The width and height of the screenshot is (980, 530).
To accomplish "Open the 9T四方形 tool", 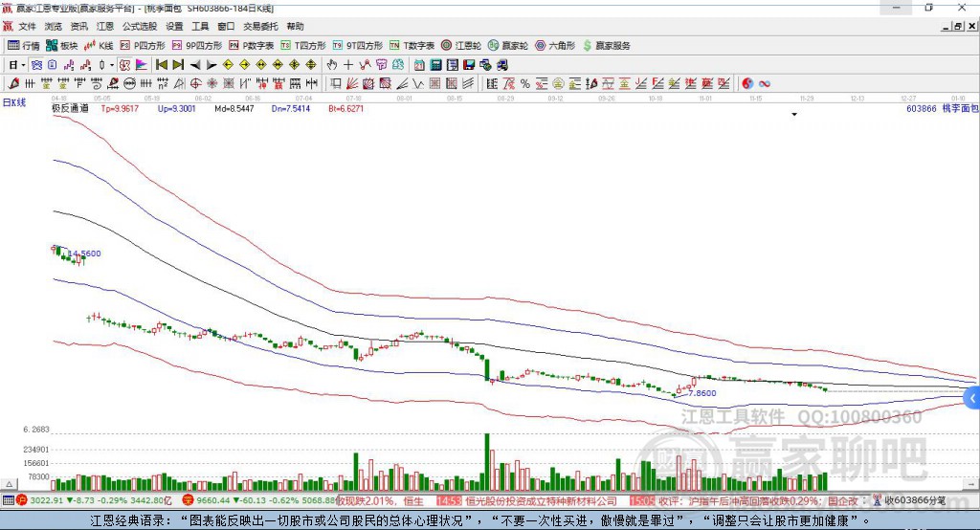I will tap(358, 46).
